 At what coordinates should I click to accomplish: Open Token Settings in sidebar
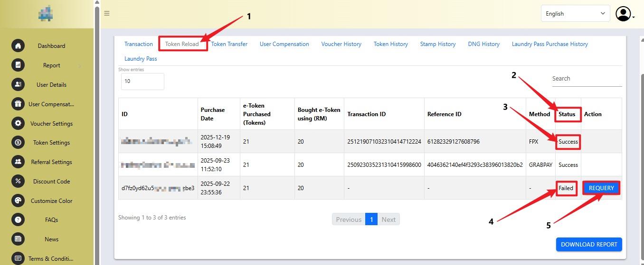tap(51, 143)
